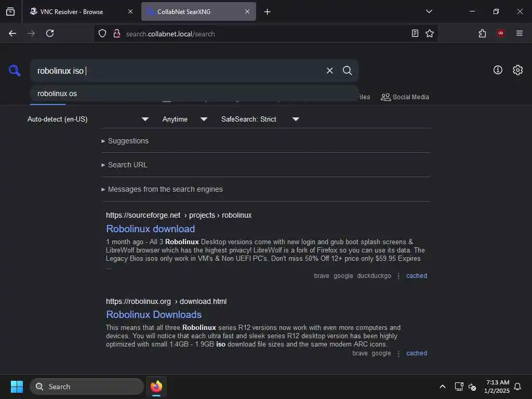This screenshot has height=399, width=532.
Task: Open Firefox application menu
Action: [520, 33]
